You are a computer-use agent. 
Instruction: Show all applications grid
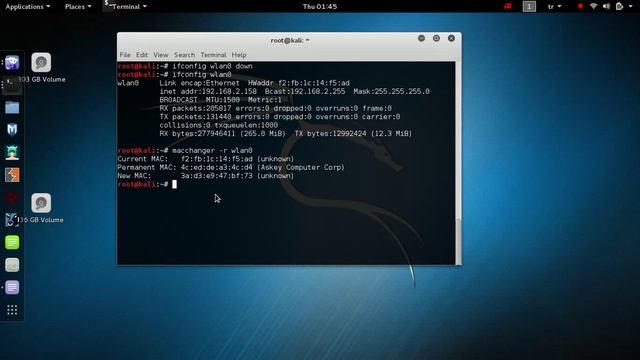click(12, 310)
